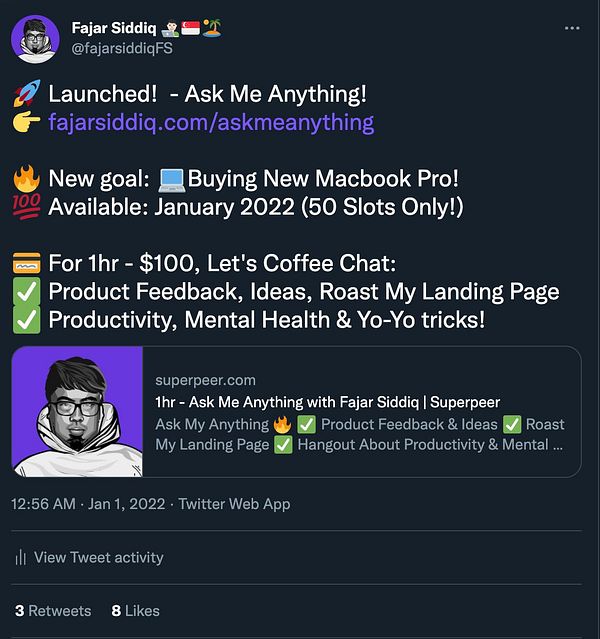Click the red 100 emoji before Available

pyautogui.click(x=26, y=208)
